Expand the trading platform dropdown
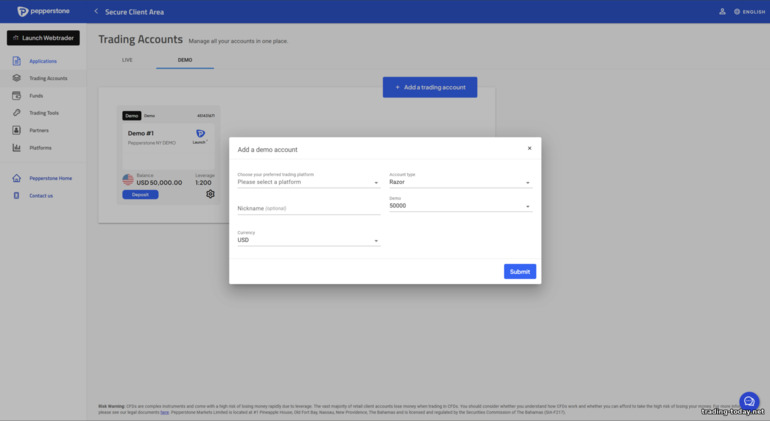The width and height of the screenshot is (770, 421). click(308, 182)
